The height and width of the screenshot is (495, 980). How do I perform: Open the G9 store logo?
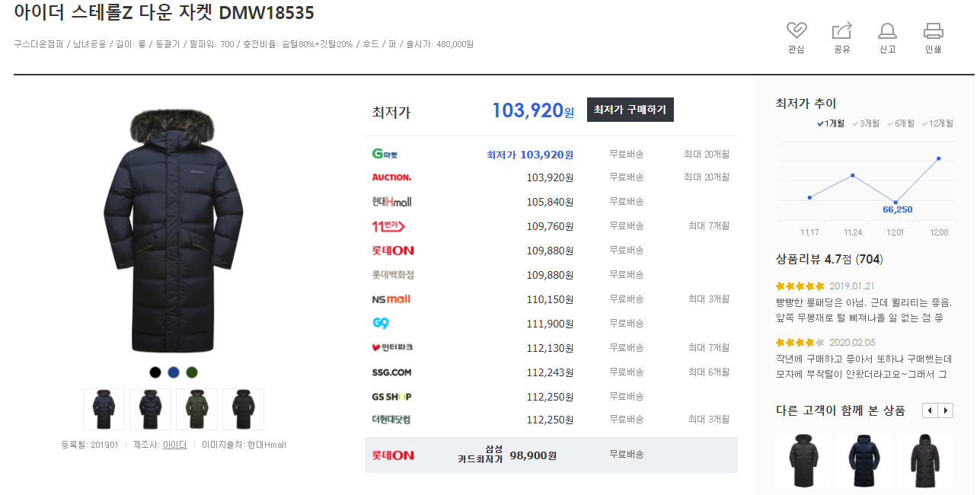coord(381,323)
